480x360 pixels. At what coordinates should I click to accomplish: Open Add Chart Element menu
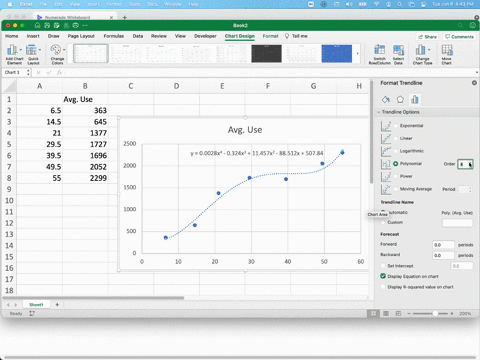pyautogui.click(x=14, y=55)
